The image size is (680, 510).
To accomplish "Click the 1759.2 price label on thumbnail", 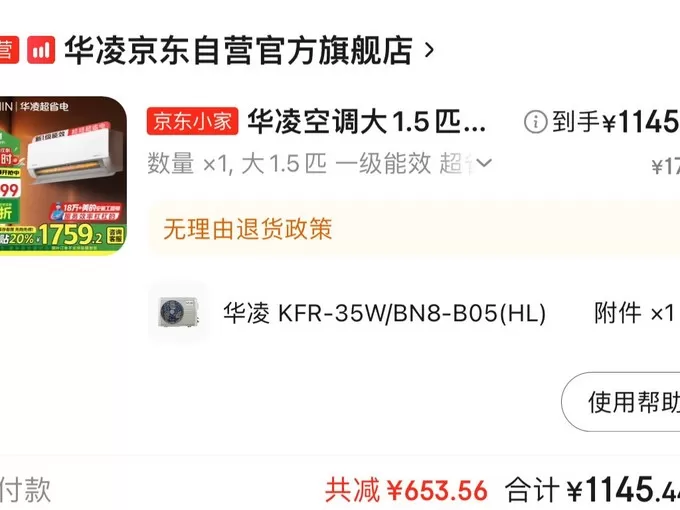I will coord(72,235).
